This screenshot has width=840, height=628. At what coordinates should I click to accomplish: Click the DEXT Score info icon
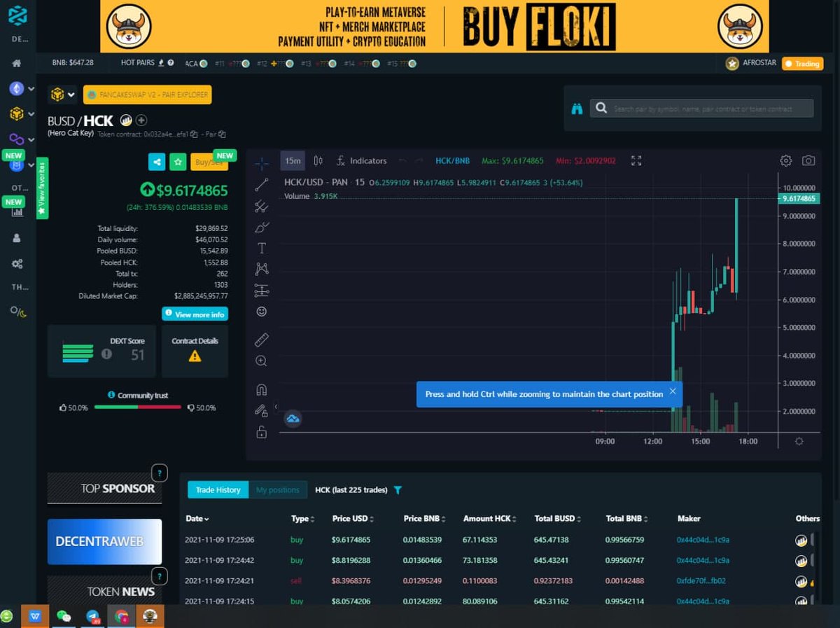(x=106, y=354)
